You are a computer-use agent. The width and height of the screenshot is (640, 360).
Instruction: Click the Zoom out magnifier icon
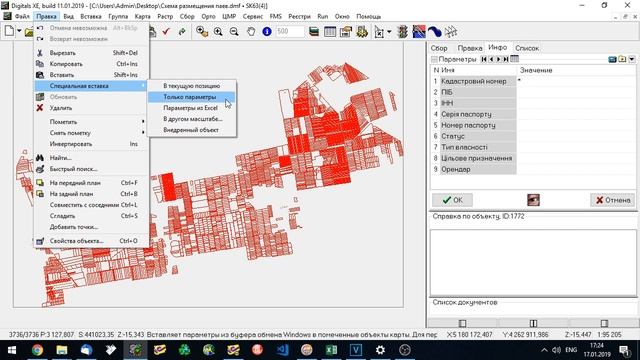pos(234,31)
